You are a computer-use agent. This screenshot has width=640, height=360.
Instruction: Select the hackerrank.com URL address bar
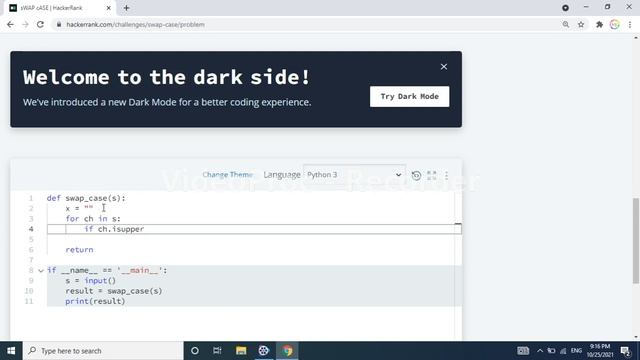136,24
